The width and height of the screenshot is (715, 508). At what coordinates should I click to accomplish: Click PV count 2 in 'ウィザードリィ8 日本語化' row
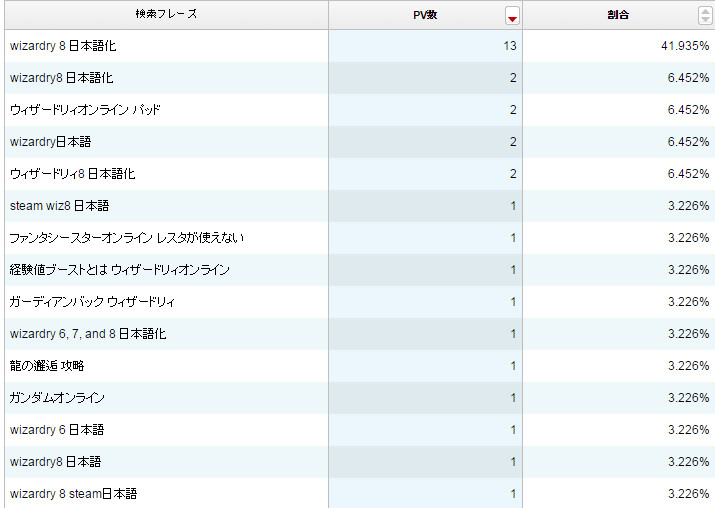click(513, 174)
